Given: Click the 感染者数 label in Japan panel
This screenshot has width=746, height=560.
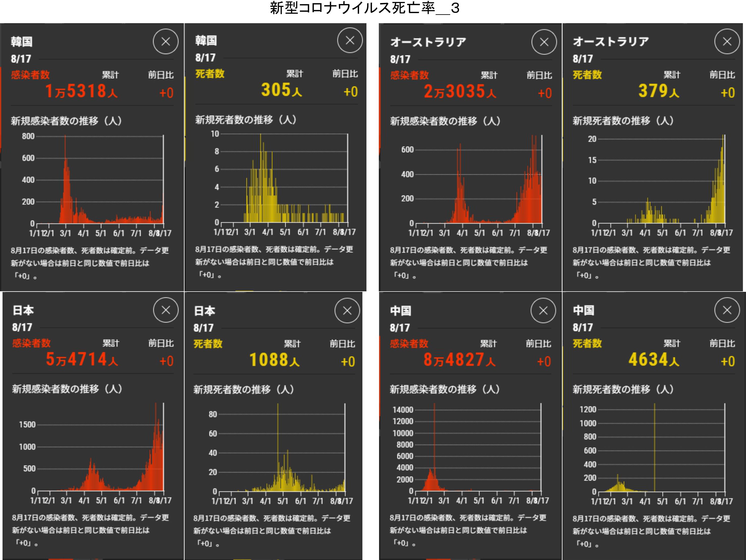Looking at the screenshot, I should tap(31, 343).
